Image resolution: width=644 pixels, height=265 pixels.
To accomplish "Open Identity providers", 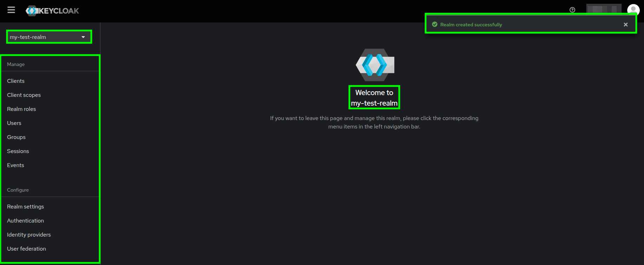I will coord(29,234).
